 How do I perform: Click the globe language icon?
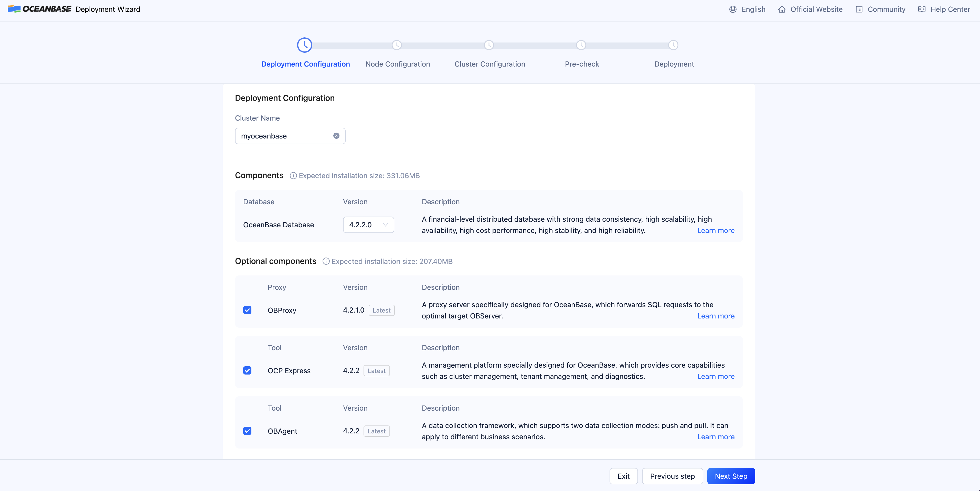pos(733,9)
